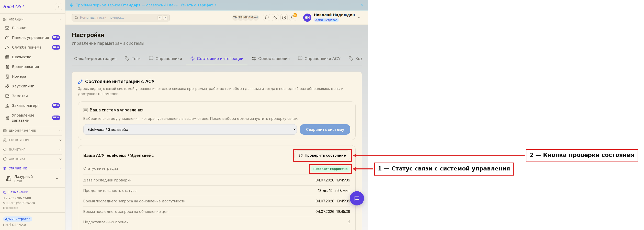The image size is (644, 230).
Task: Open the floating chat bubble button
Action: pyautogui.click(x=357, y=198)
